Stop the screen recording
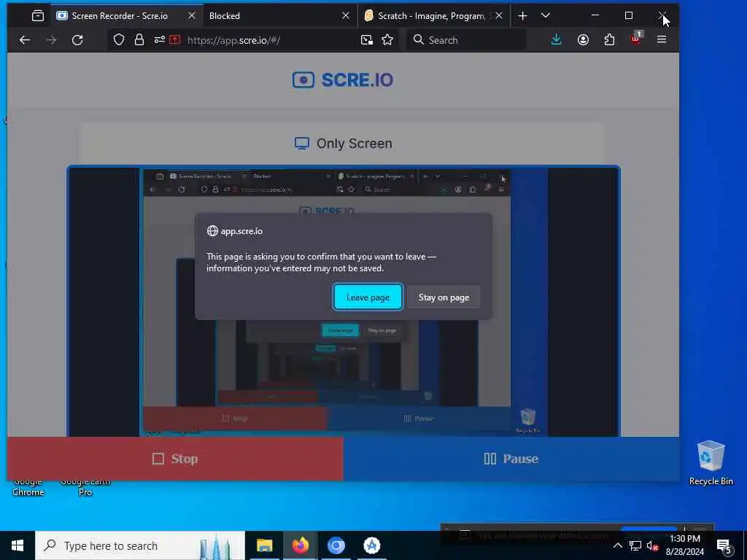Image resolution: width=747 pixels, height=560 pixels. [175, 459]
